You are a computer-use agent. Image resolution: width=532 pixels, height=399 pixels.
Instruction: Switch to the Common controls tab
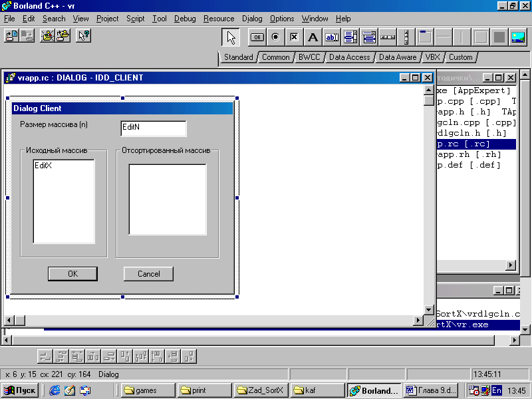(275, 57)
